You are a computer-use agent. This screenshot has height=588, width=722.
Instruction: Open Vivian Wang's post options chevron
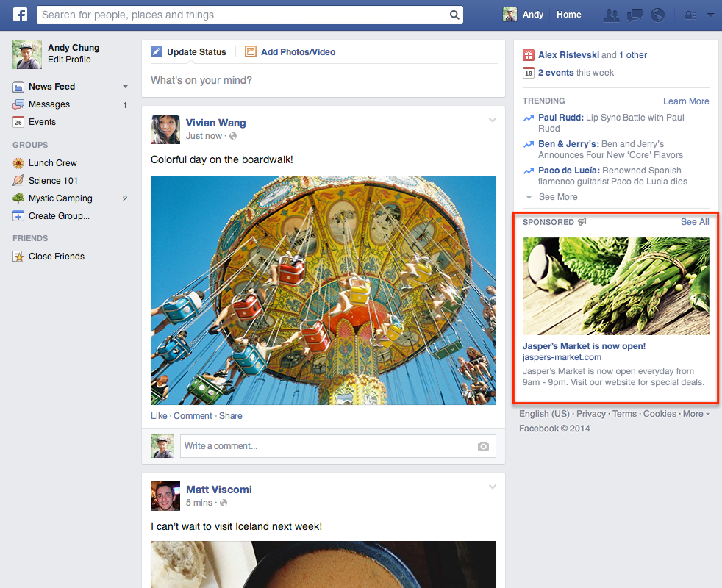(492, 121)
